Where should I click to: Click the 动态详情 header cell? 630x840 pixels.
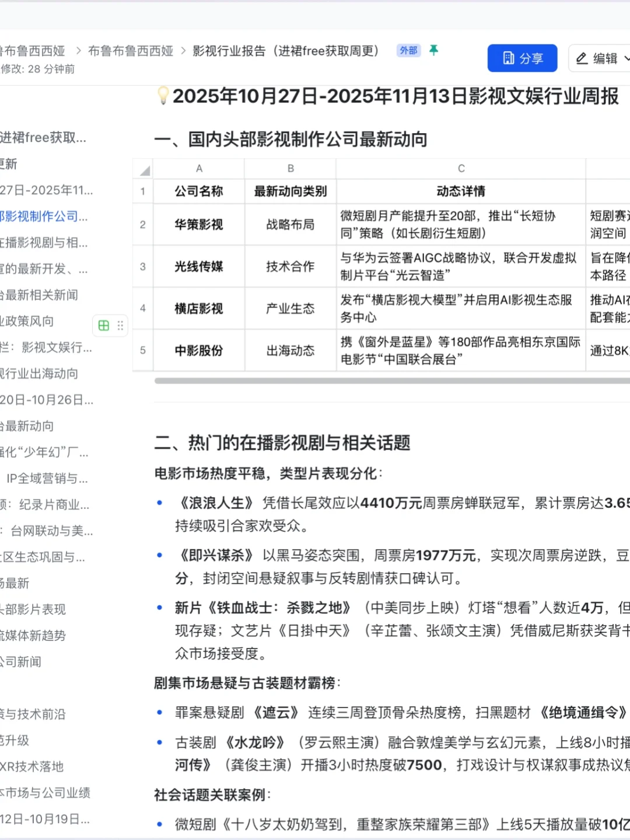click(x=461, y=191)
